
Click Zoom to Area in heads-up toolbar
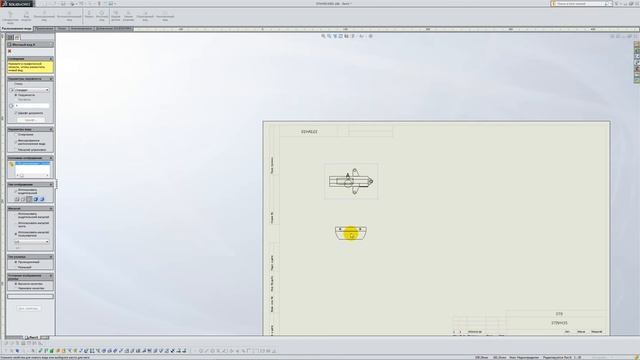[329, 36]
